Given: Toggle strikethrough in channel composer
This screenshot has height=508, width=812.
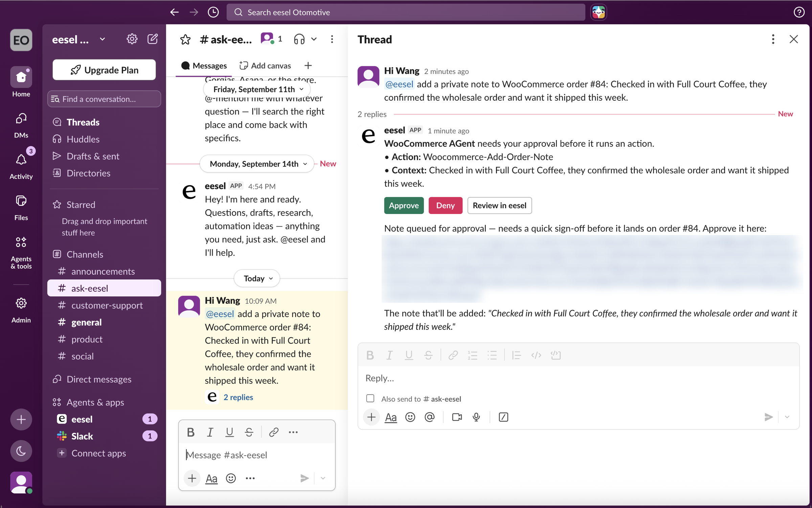Looking at the screenshot, I should click(x=249, y=432).
